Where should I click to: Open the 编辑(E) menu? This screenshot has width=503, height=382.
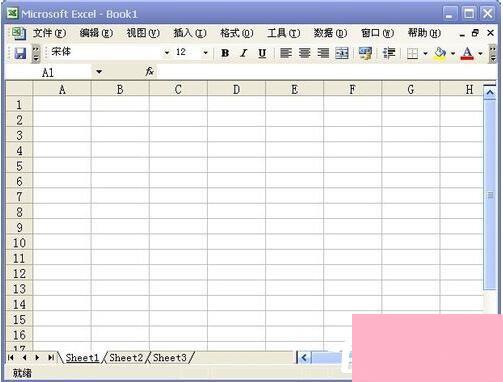[x=96, y=33]
